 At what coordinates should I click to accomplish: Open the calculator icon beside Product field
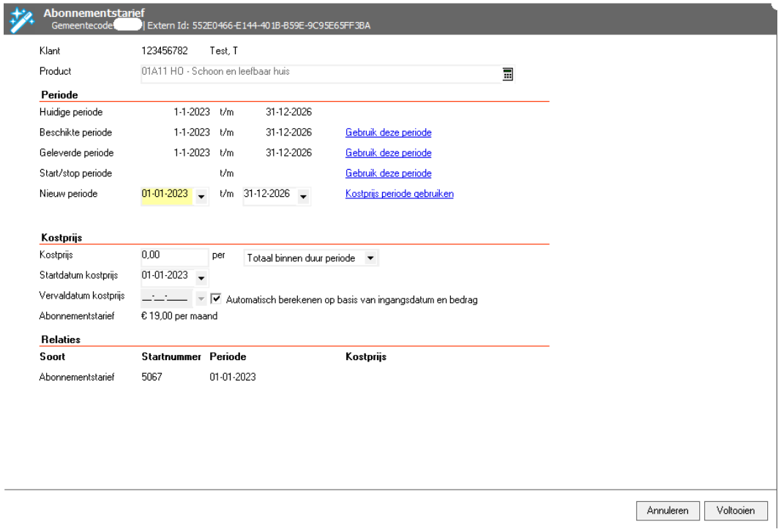507,73
